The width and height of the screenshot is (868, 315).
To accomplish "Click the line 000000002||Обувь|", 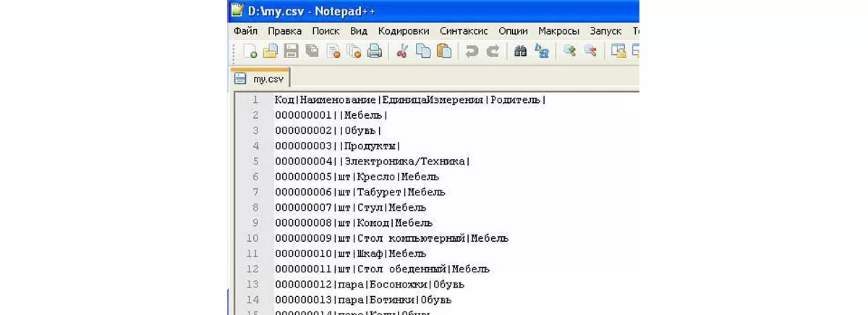I will click(x=328, y=130).
